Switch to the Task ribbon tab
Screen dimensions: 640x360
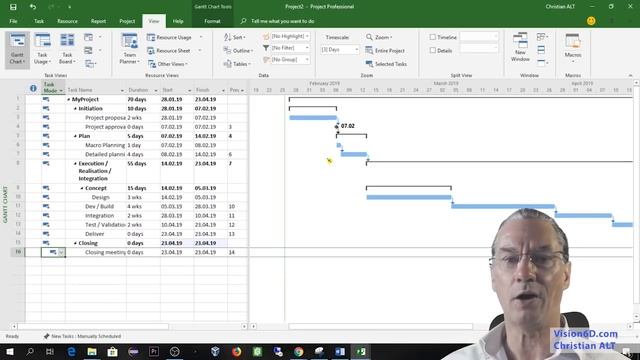(39, 21)
